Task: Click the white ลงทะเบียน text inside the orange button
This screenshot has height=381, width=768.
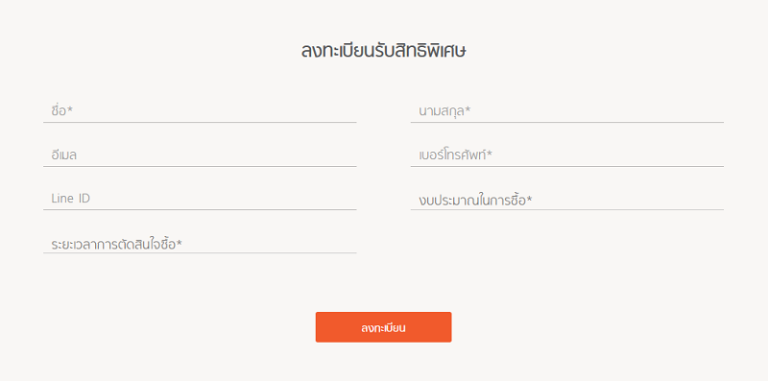Action: coord(384,328)
